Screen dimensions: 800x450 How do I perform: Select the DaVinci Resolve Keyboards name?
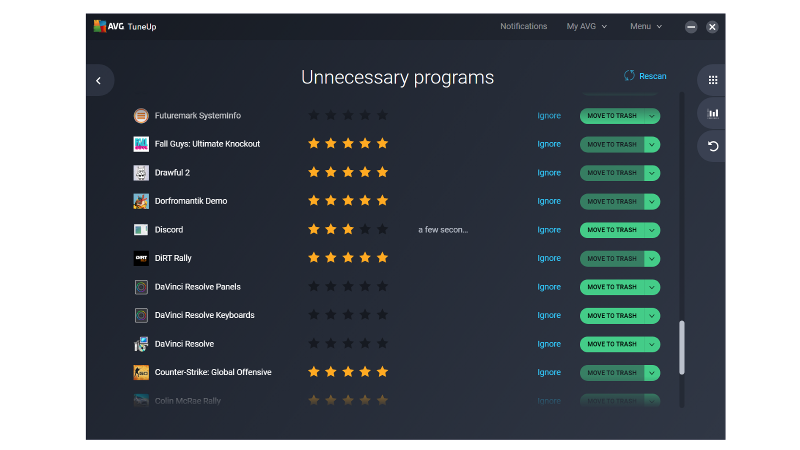[205, 315]
